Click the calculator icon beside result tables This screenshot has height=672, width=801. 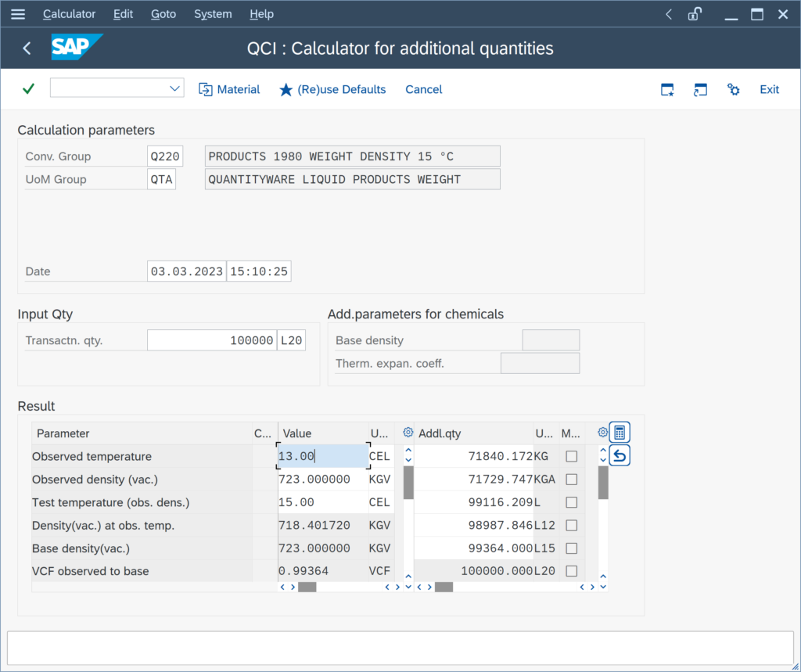620,433
